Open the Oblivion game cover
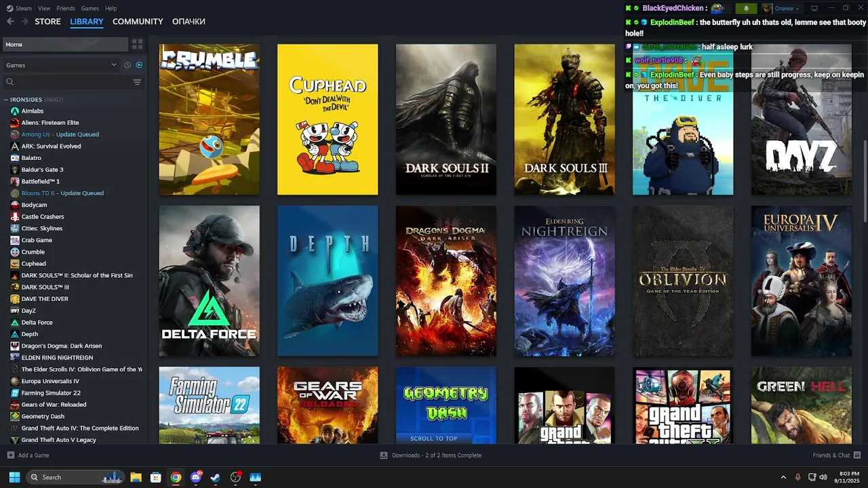The height and width of the screenshot is (488, 868). click(x=683, y=281)
